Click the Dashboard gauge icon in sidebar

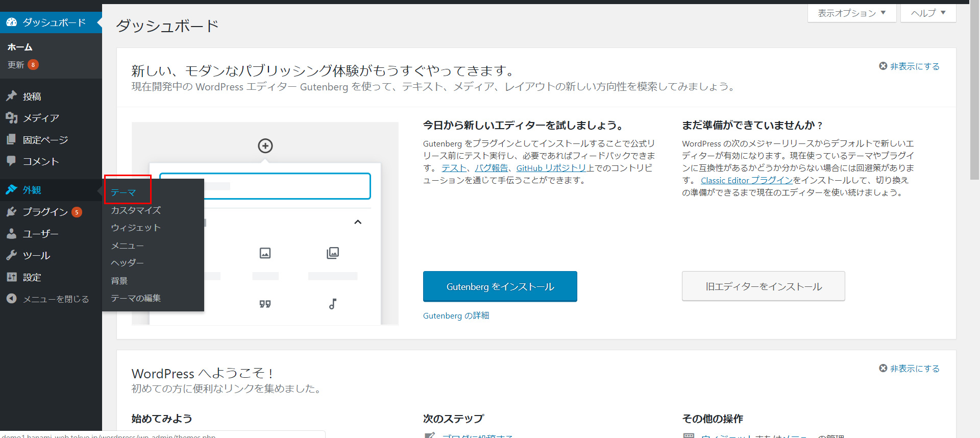coord(12,22)
